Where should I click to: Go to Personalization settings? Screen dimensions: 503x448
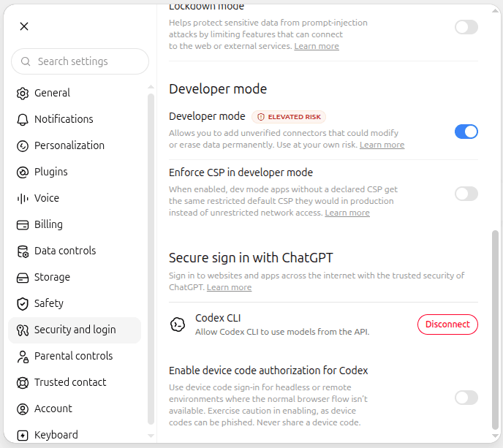(75, 145)
